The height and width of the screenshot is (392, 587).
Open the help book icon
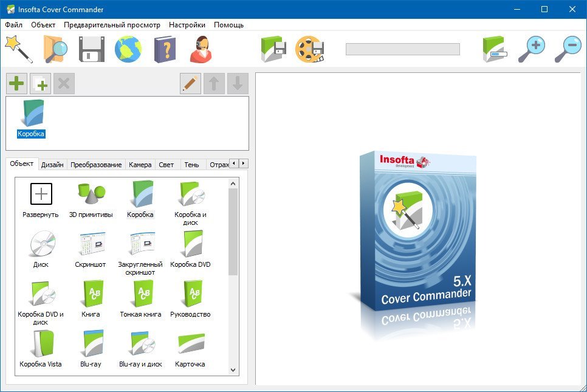[165, 49]
